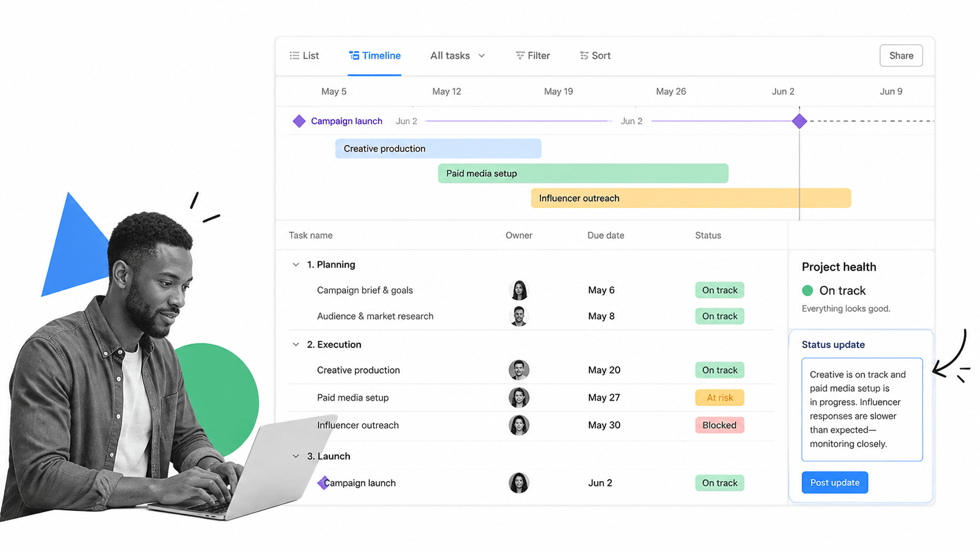Click the Due date column header
This screenshot has height=552, width=980.
(x=605, y=235)
